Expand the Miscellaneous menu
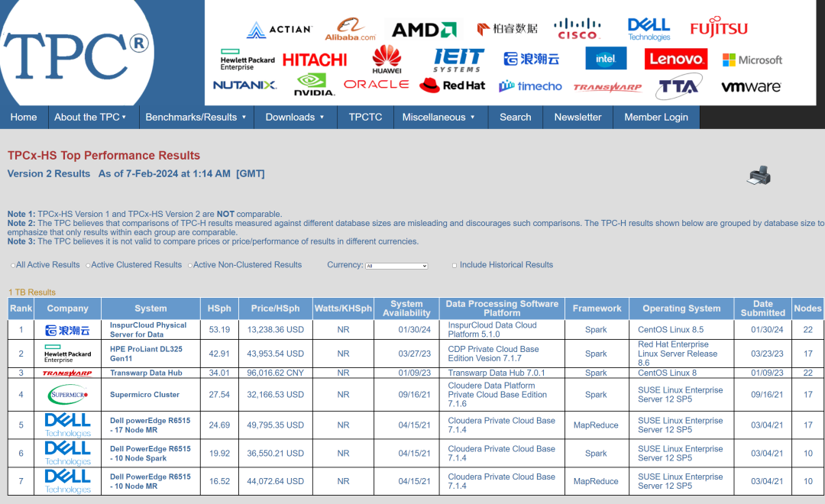 click(x=439, y=117)
